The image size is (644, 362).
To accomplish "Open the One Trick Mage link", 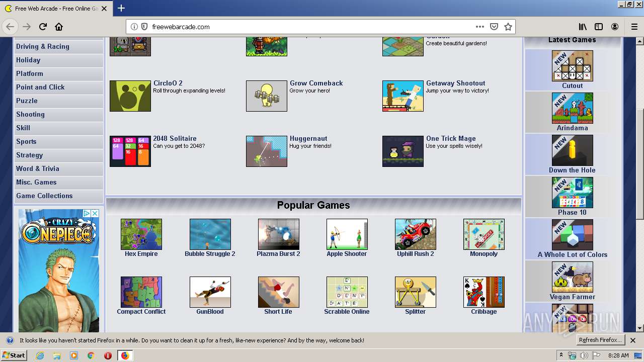I will 451,139.
